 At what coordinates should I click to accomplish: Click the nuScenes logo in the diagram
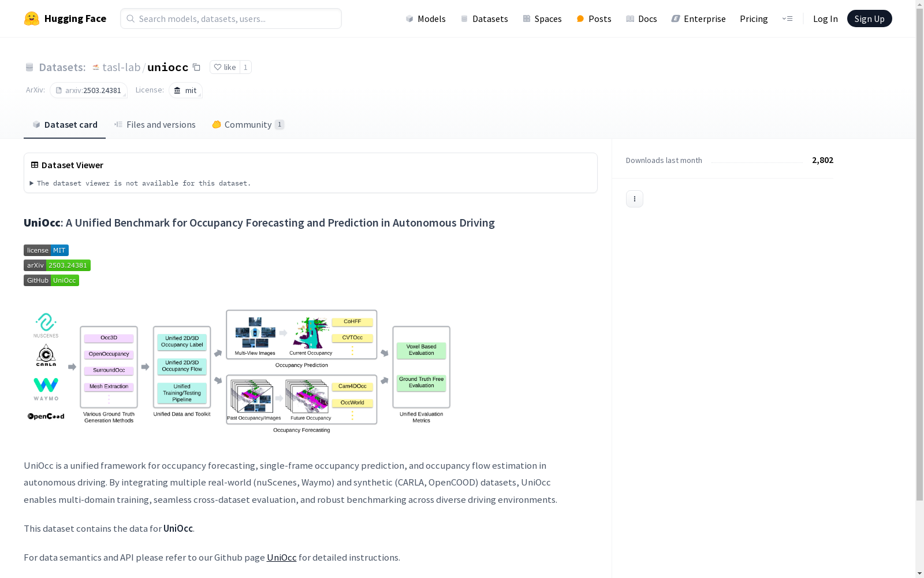point(46,325)
